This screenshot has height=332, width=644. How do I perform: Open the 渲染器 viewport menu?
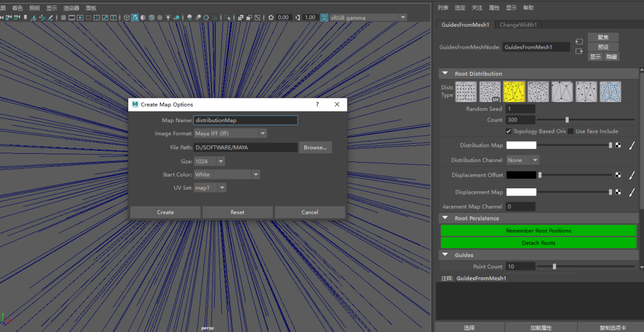[x=71, y=8]
